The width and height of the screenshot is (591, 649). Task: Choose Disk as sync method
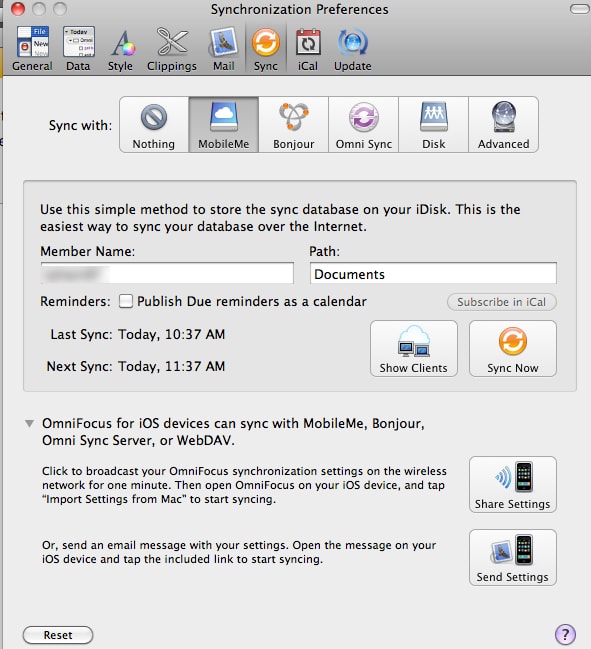(x=434, y=125)
